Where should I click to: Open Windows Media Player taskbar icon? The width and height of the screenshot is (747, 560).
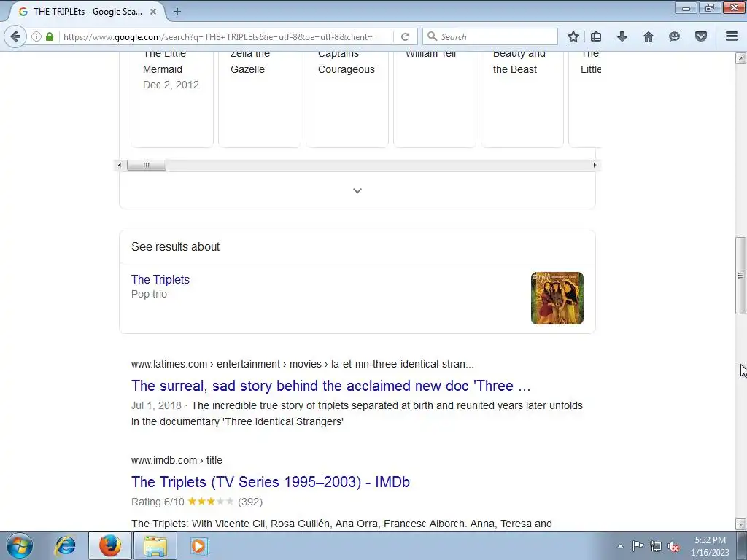tap(200, 545)
